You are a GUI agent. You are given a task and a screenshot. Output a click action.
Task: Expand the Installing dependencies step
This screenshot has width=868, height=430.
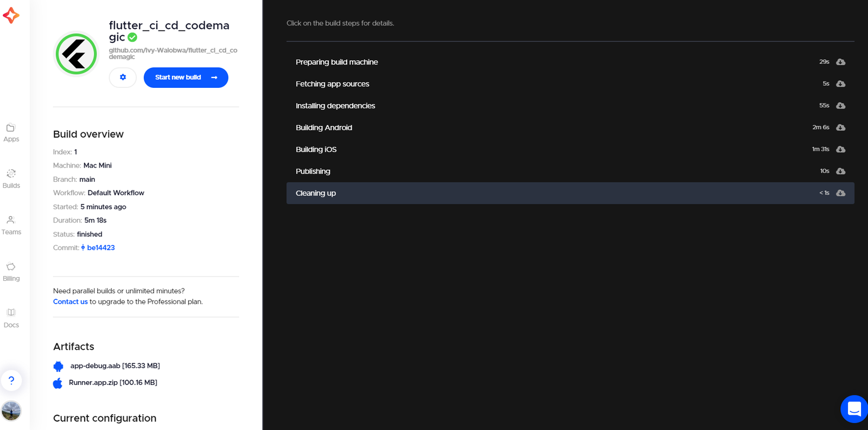pos(335,106)
